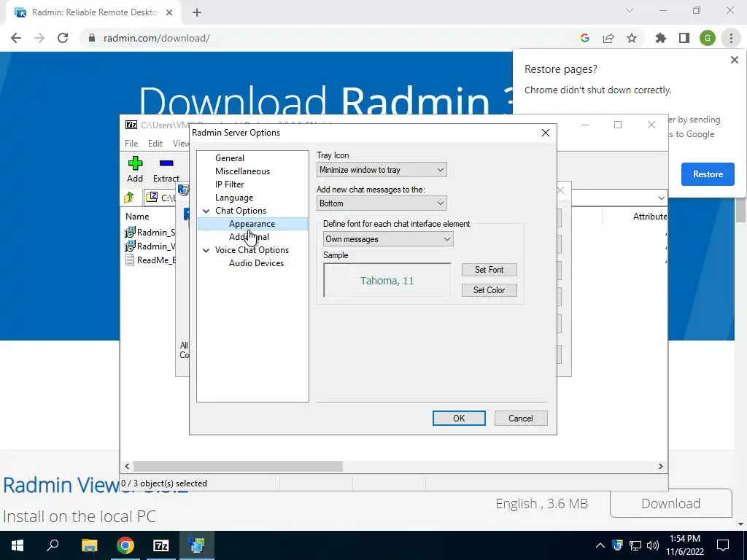Select Additional under Chat Options
Viewport: 747px width, 560px height.
click(249, 237)
